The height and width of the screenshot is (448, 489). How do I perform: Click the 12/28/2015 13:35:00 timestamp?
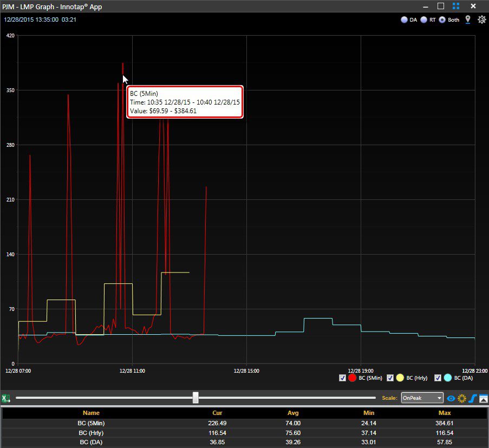[31, 20]
